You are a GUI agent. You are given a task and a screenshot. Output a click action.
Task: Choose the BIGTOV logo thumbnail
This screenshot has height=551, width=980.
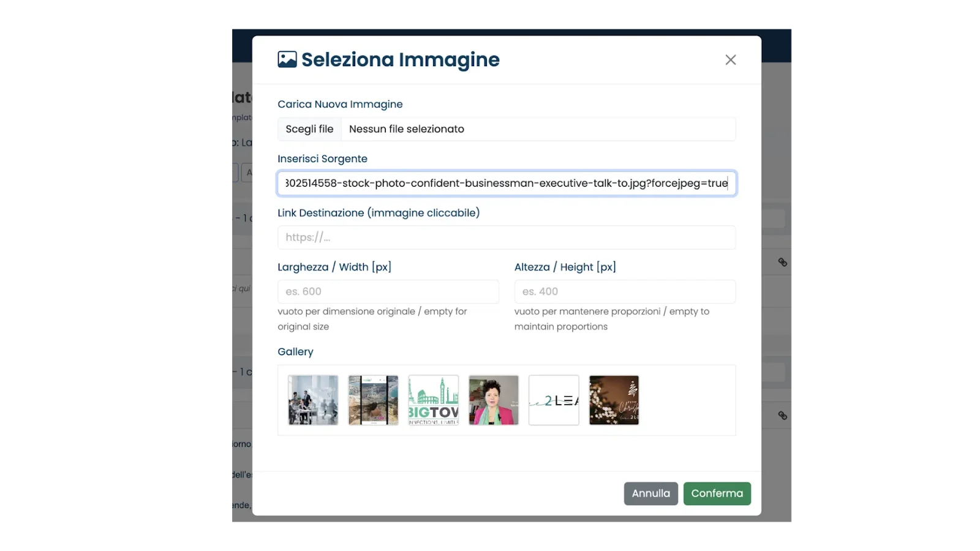pyautogui.click(x=434, y=400)
